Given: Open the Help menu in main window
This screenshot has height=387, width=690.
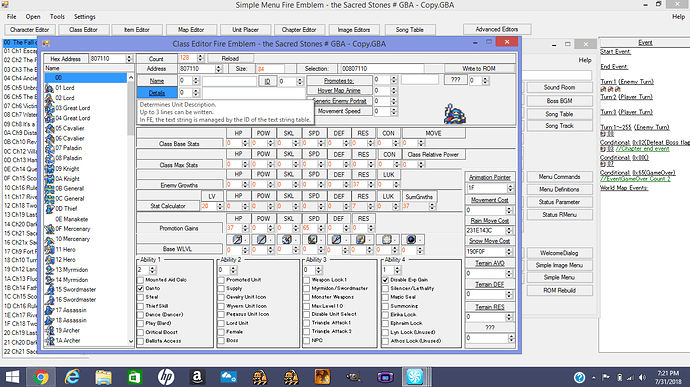Looking at the screenshot, I should point(678,17).
